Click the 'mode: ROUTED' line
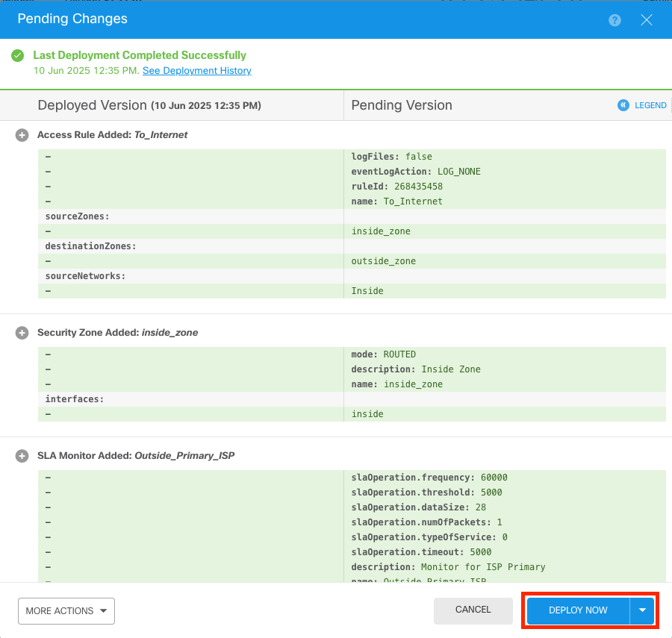Screen dimensions: 672x638 (384, 354)
